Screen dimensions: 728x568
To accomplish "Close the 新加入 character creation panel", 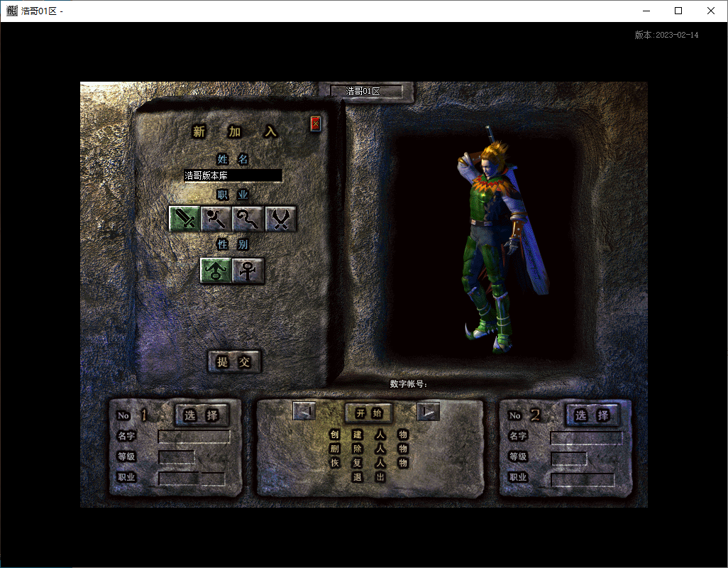I will [316, 124].
